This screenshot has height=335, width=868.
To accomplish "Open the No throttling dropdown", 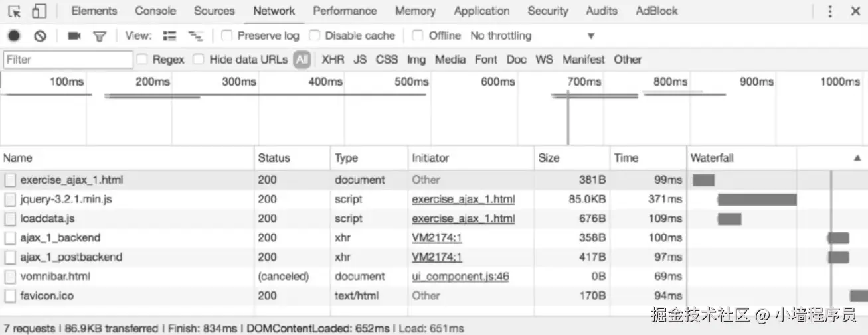I will [533, 36].
